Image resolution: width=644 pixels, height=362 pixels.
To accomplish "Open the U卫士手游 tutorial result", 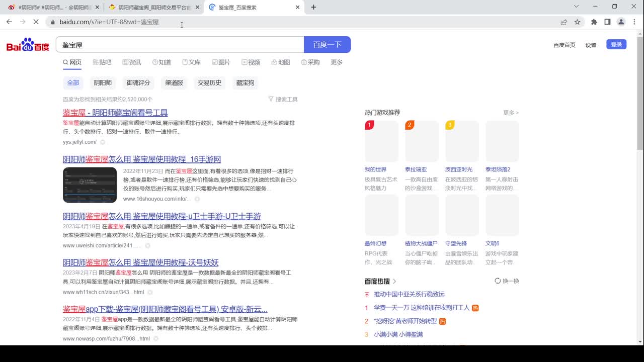I will coord(162,216).
